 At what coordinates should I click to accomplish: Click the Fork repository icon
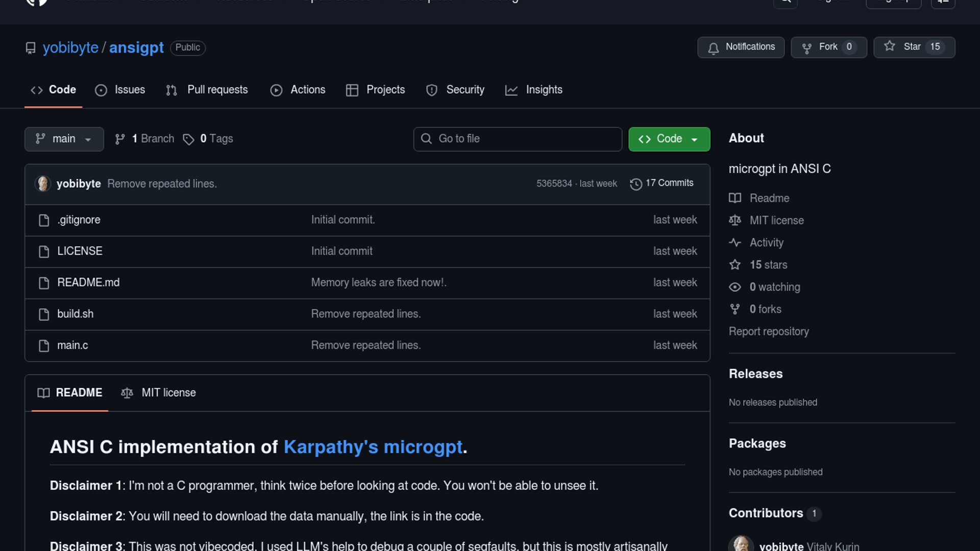[x=806, y=48]
